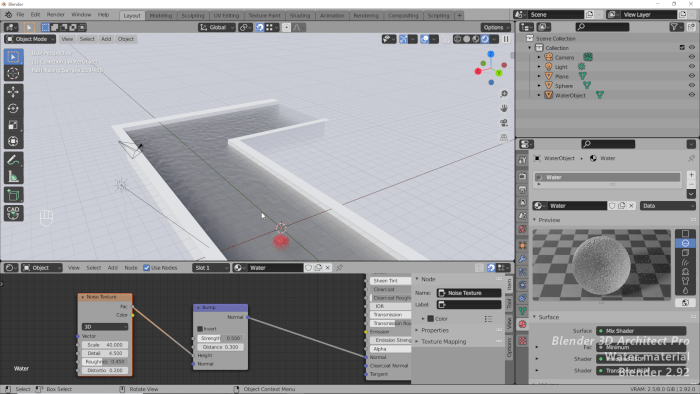Click the pin icon in node editor header
The image size is (700, 394).
(339, 268)
